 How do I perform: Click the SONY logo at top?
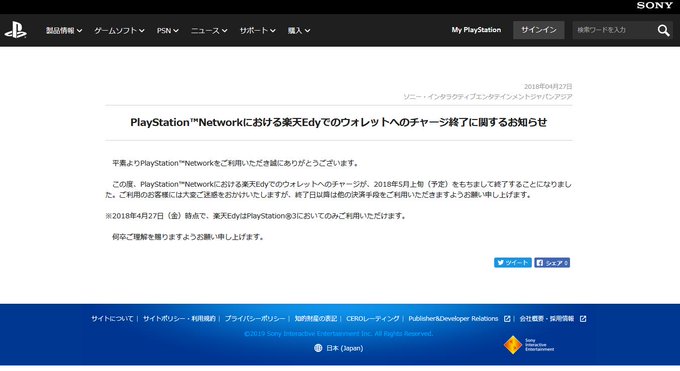[x=654, y=5]
